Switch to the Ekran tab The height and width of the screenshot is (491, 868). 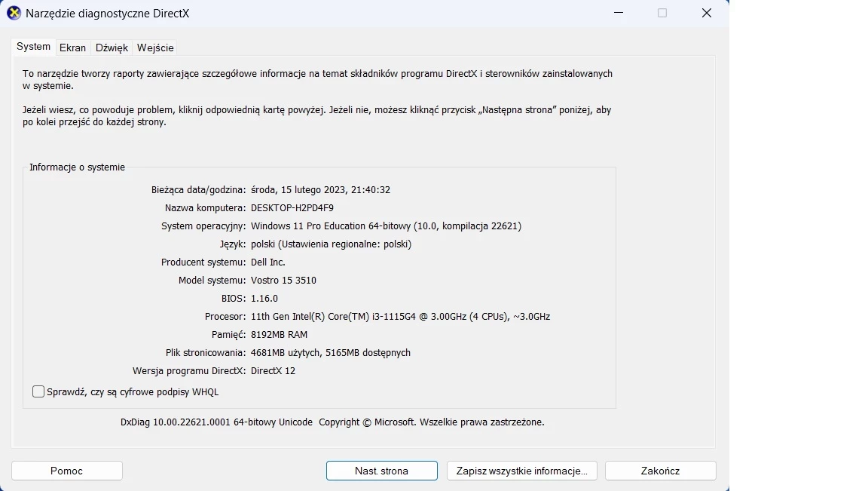click(x=72, y=48)
